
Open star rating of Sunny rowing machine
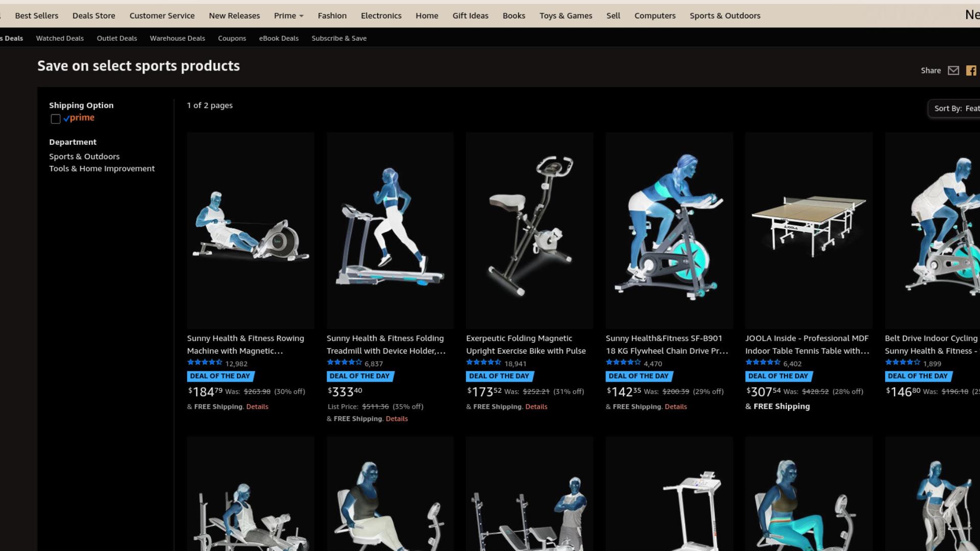click(x=205, y=363)
